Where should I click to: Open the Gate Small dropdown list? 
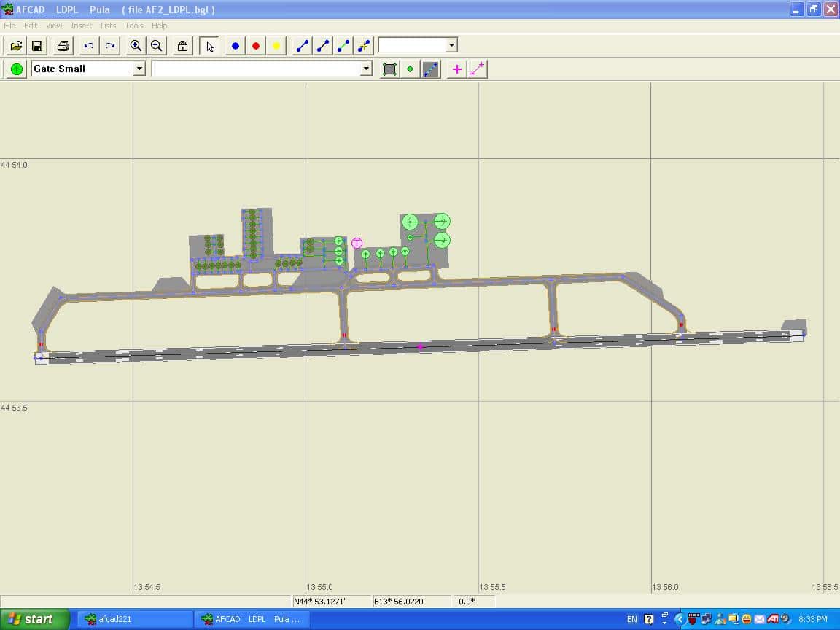139,69
